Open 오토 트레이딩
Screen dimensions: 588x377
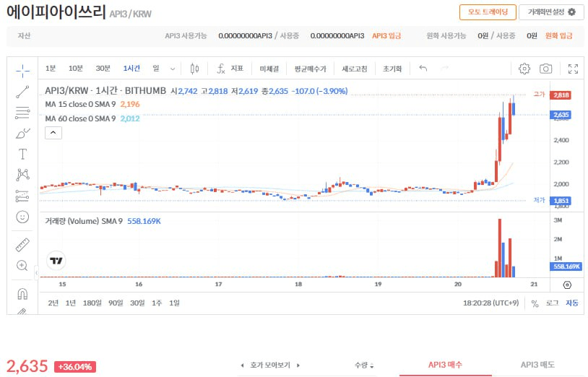coord(488,12)
